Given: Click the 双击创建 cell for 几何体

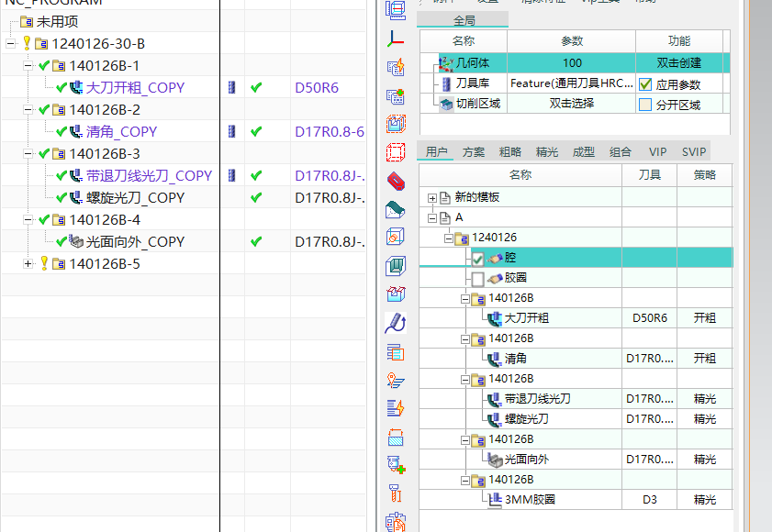Looking at the screenshot, I should pos(679,63).
